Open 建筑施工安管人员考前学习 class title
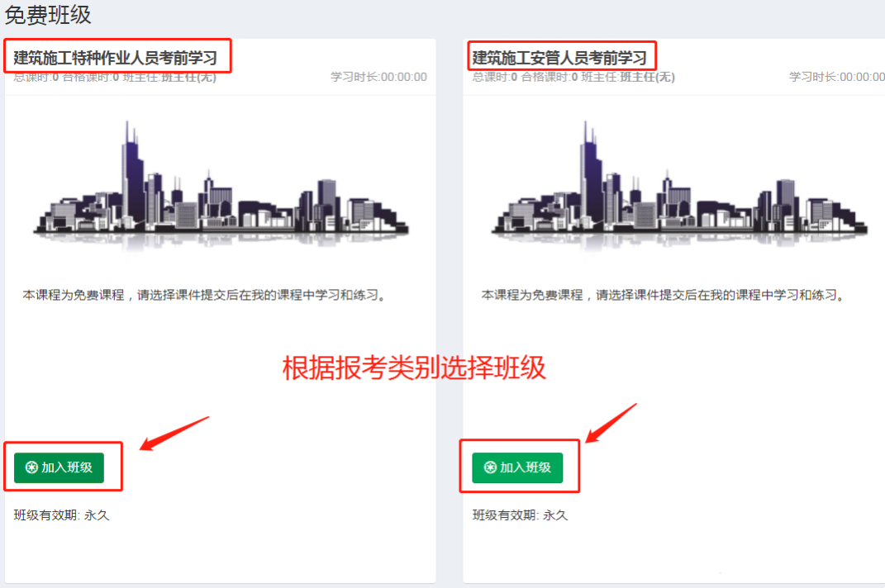 point(559,58)
